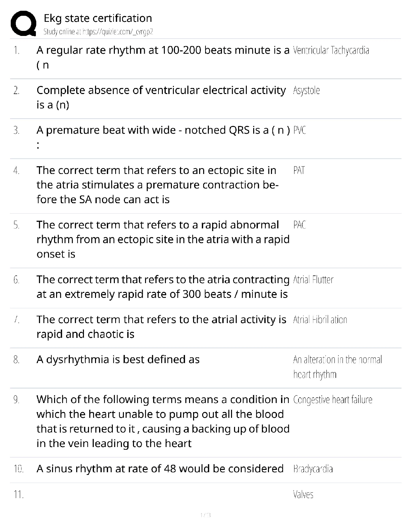This screenshot has width=411, height=532.
Task: Select the 'PAT' answer term
Action: click(299, 171)
